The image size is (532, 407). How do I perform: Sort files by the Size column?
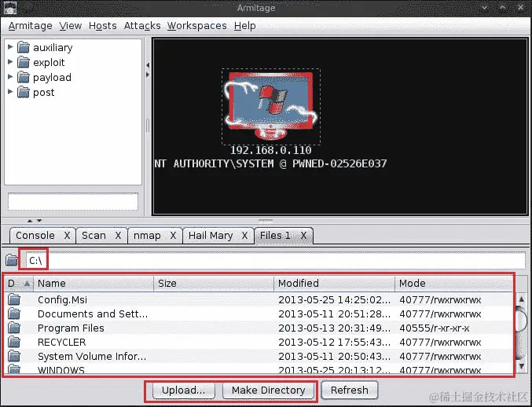[x=214, y=284]
